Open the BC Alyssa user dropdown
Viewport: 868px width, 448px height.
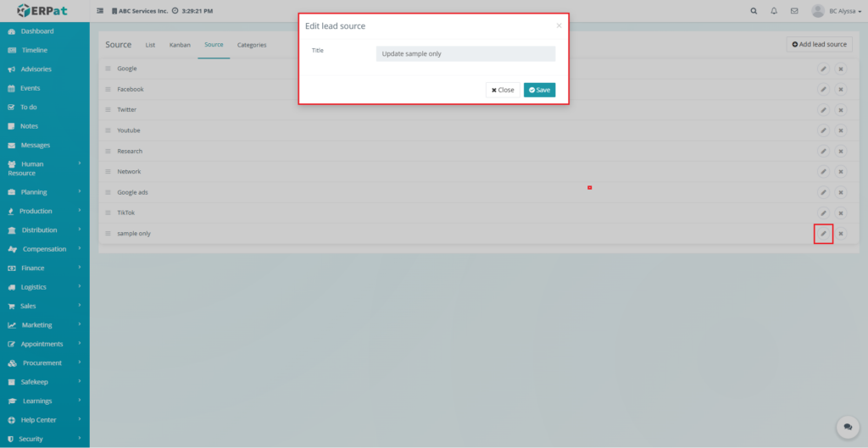coord(831,11)
